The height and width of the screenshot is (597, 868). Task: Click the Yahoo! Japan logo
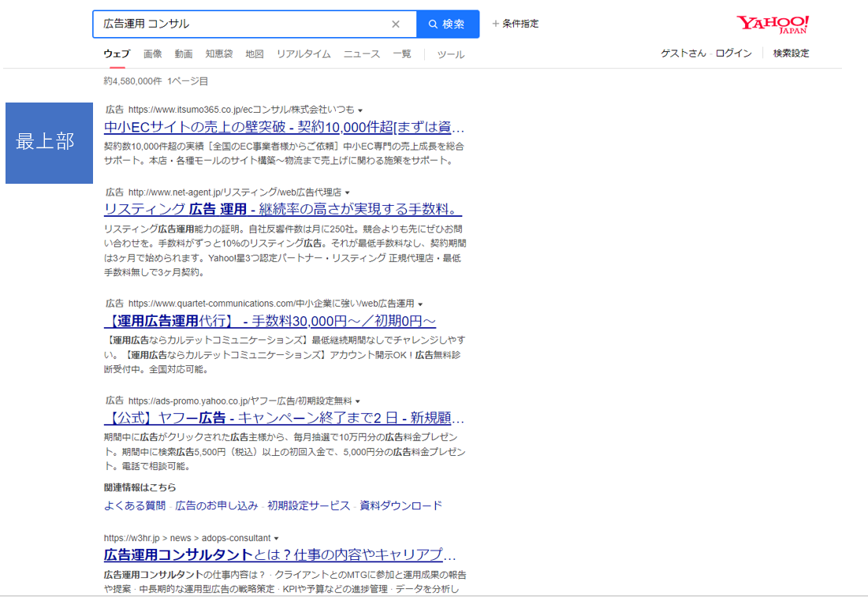(772, 24)
